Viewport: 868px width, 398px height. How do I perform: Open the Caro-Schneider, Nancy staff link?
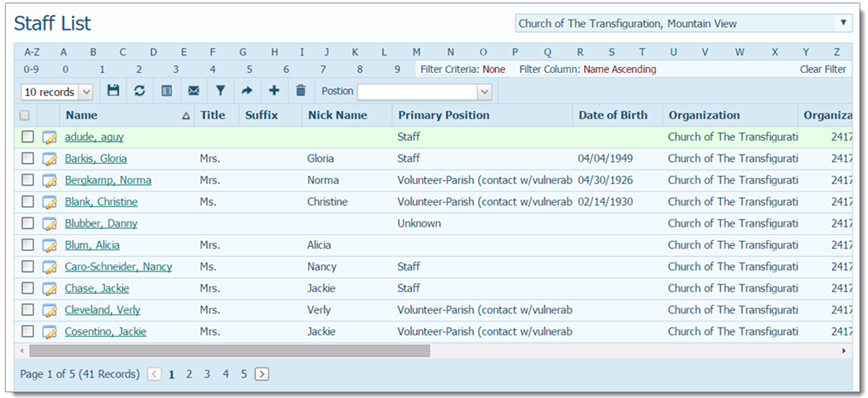click(118, 267)
